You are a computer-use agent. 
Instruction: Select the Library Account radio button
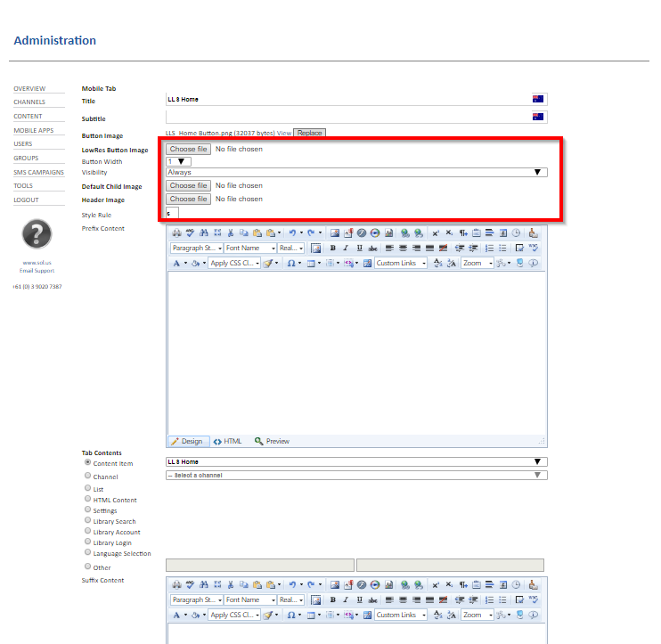(87, 531)
